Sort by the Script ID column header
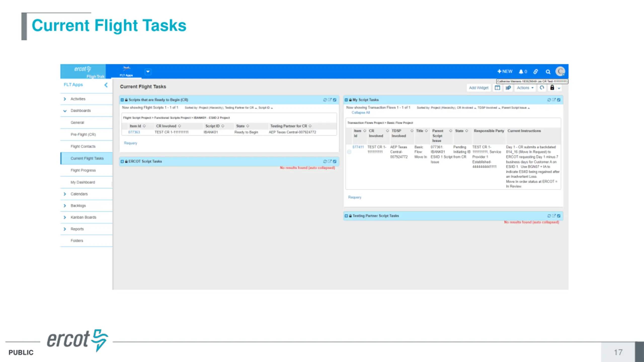The image size is (644, 362). pyautogui.click(x=212, y=126)
